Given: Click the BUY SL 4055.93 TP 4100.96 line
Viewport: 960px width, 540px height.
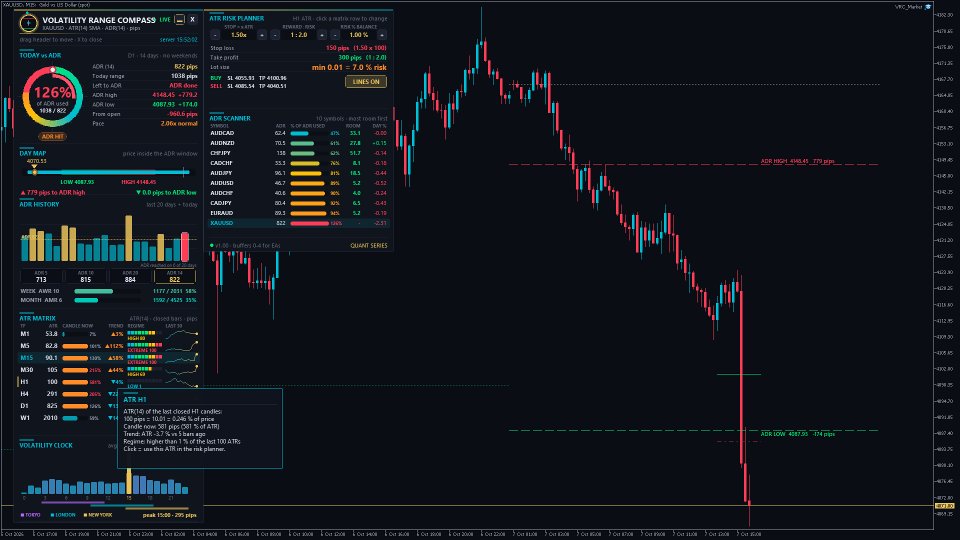Looking at the screenshot, I should pyautogui.click(x=249, y=78).
